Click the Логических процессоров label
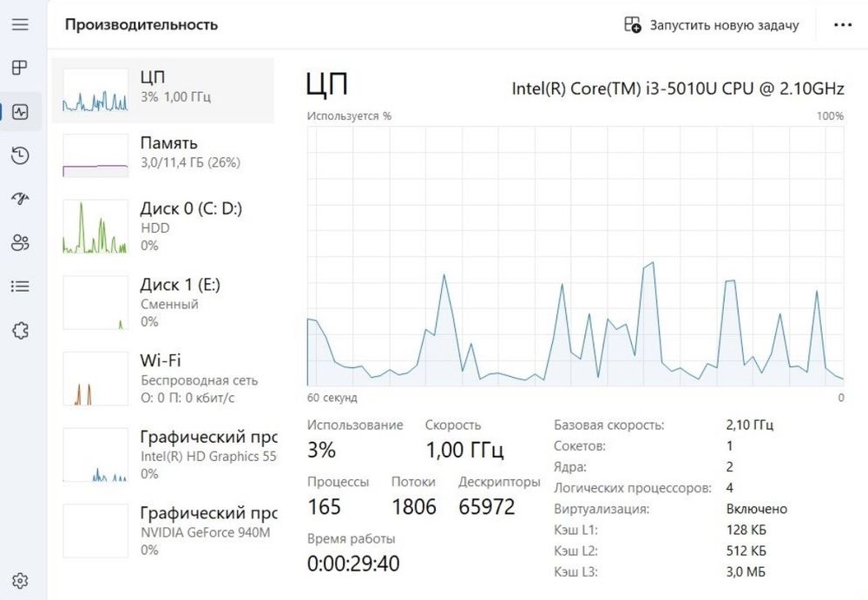 click(633, 488)
